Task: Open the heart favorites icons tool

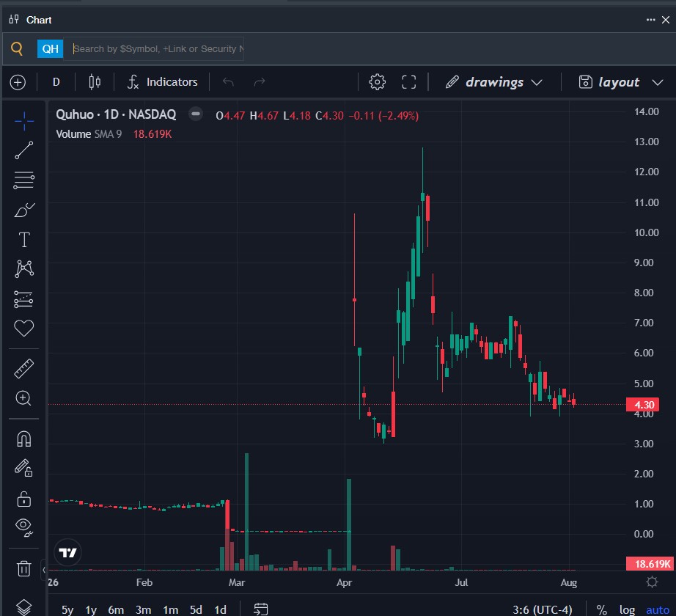Action: [x=23, y=328]
